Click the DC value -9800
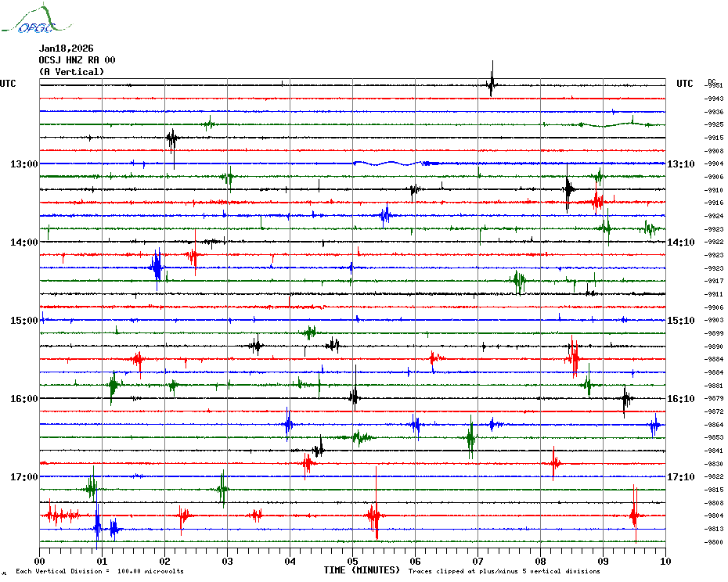The image size is (728, 582). (714, 542)
